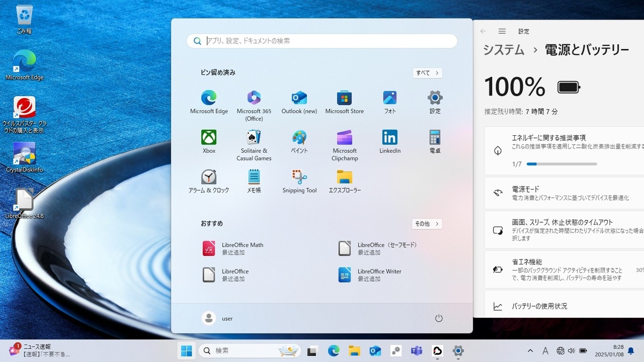Click the taskbar 検索 search box
The image size is (644, 362).
[x=250, y=351]
